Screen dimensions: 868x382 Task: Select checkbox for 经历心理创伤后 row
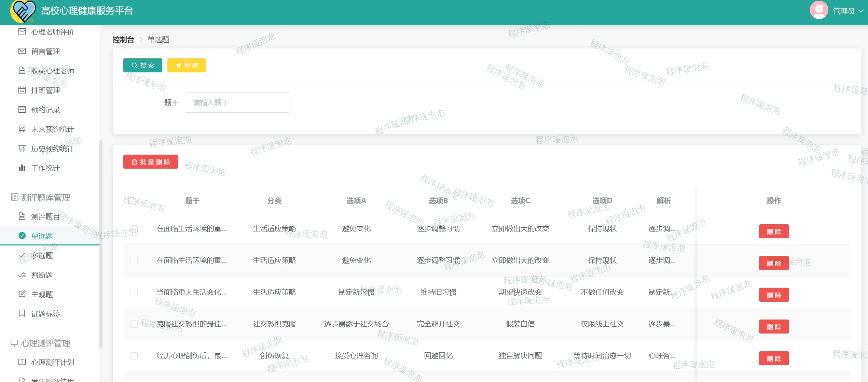tap(134, 356)
